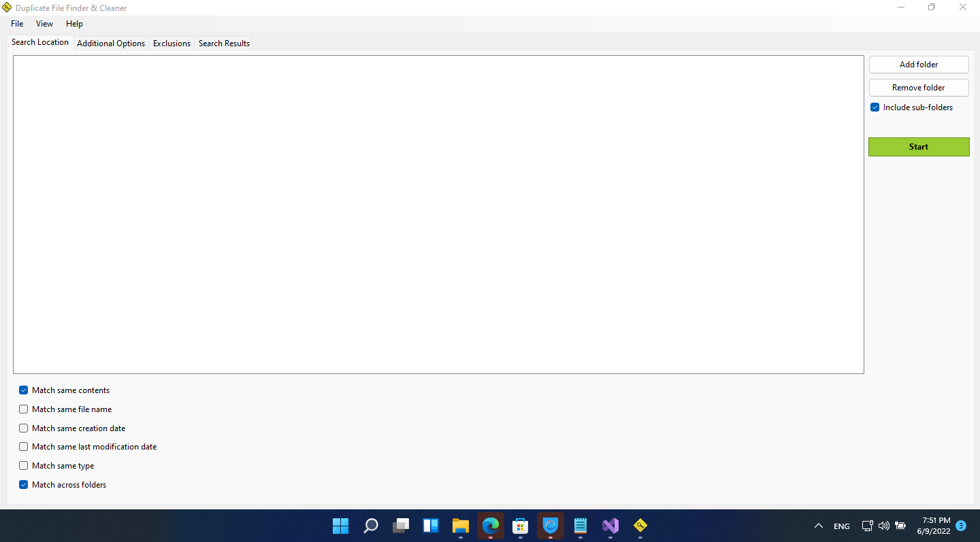Open the Windows Start menu
Image resolution: width=980 pixels, height=542 pixels.
click(340, 526)
